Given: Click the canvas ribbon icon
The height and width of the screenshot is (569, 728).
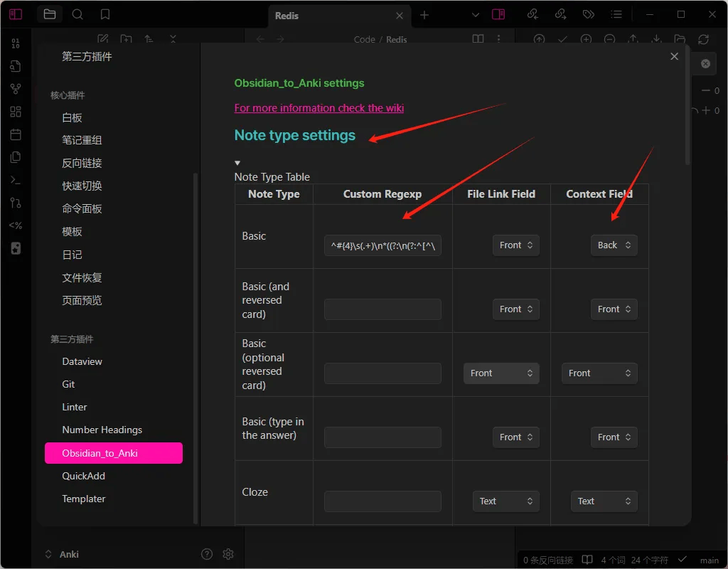Looking at the screenshot, I should tap(16, 112).
